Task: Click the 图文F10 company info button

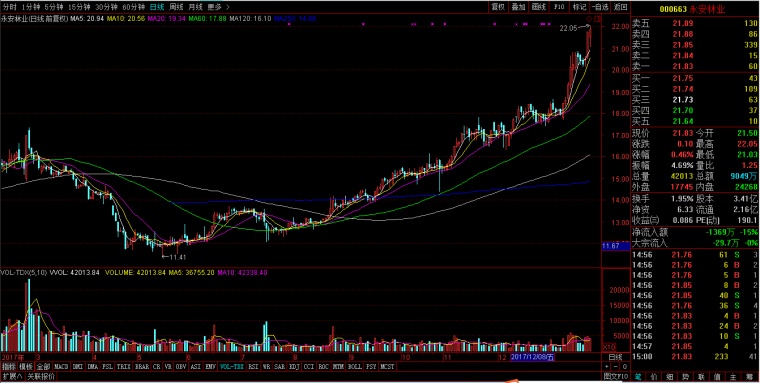Action: tap(616, 376)
